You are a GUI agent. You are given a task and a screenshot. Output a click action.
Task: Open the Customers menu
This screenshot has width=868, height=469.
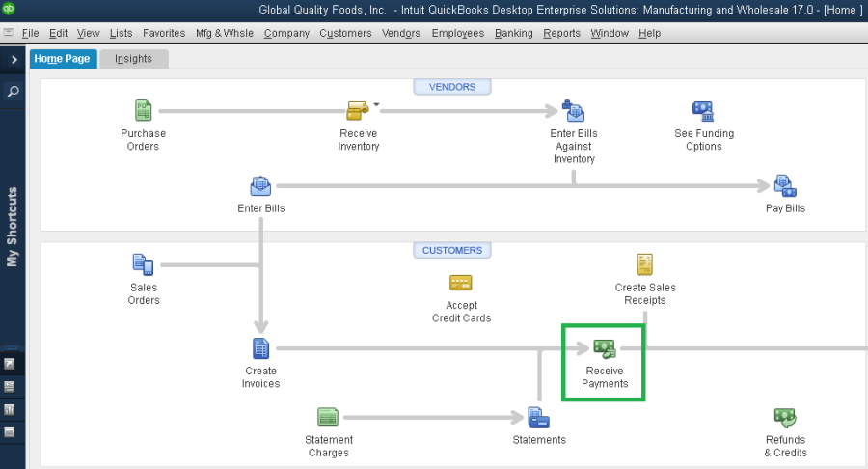click(345, 33)
